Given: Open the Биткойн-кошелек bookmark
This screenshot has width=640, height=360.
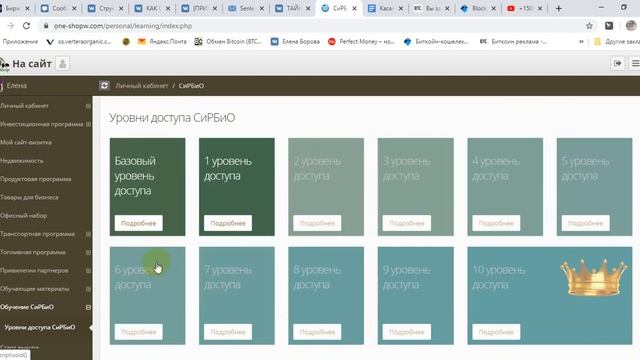Looking at the screenshot, I should pyautogui.click(x=436, y=42).
